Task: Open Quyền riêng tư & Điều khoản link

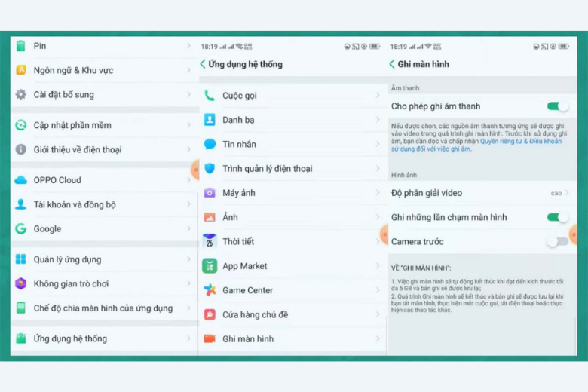Action: click(520, 141)
